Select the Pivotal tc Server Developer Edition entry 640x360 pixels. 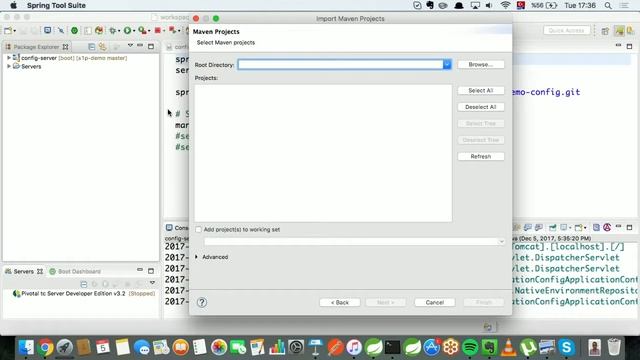click(x=84, y=293)
